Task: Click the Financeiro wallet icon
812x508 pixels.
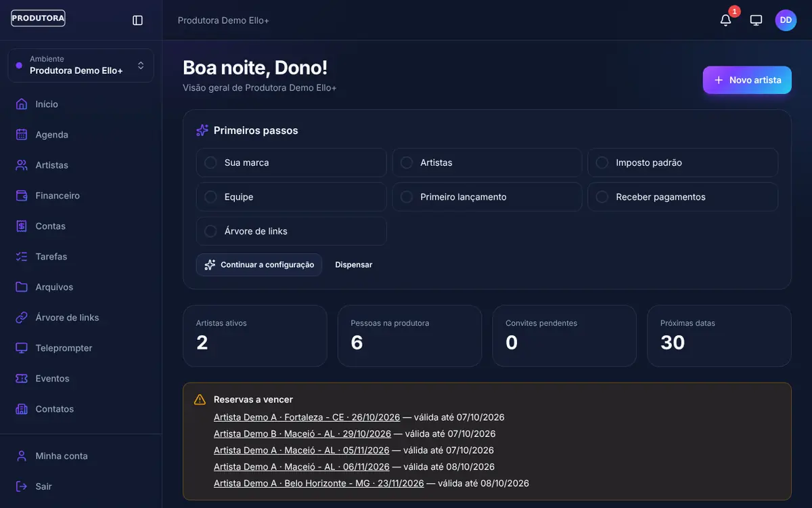Action: pos(22,196)
